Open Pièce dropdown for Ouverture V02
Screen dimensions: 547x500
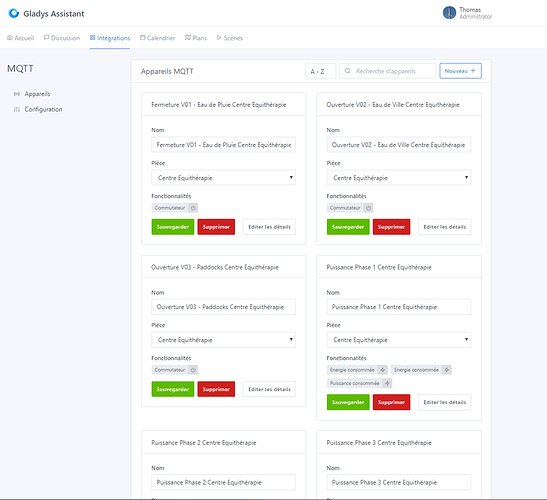399,178
